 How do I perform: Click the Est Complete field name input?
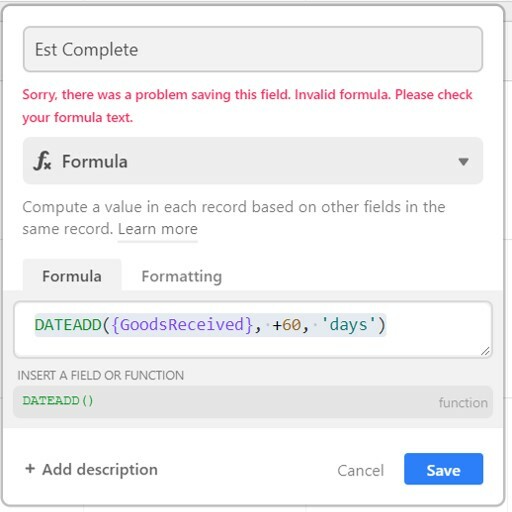(x=253, y=49)
